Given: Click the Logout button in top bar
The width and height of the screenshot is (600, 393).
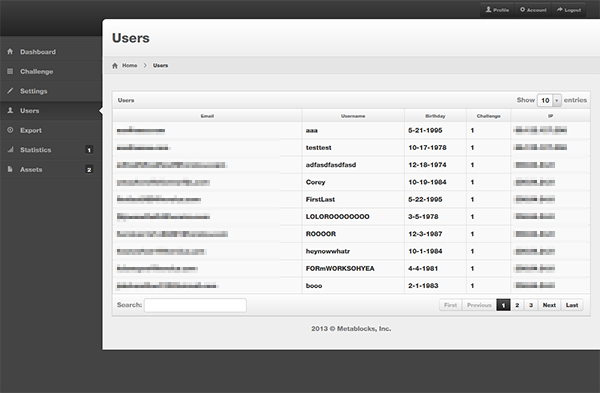Looking at the screenshot, I should (x=569, y=10).
